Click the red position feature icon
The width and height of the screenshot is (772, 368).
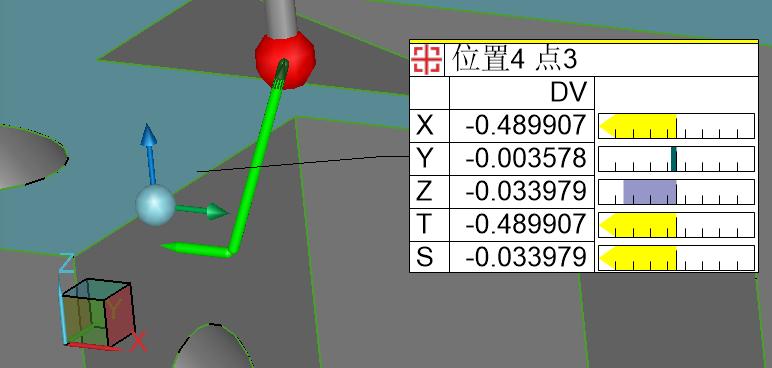click(427, 60)
